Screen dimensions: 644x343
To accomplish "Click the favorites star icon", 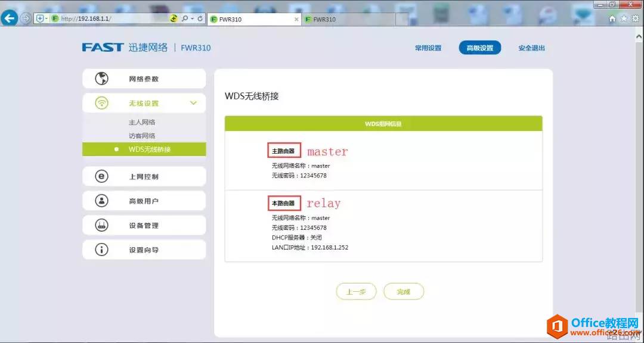I will (x=624, y=19).
